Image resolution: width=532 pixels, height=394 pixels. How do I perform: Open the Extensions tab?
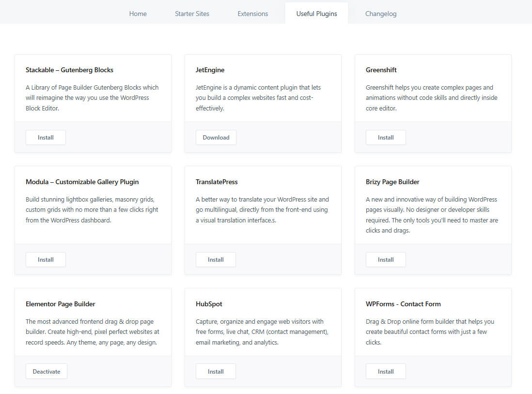253,14
